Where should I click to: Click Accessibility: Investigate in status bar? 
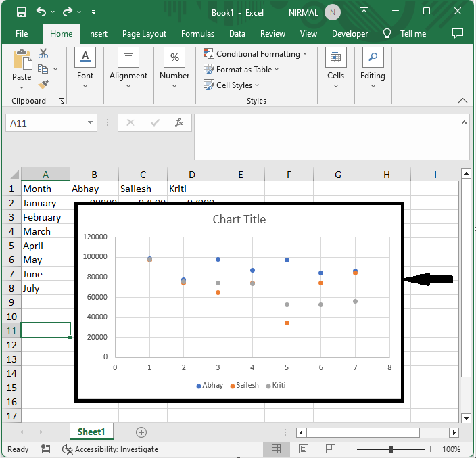click(110, 449)
